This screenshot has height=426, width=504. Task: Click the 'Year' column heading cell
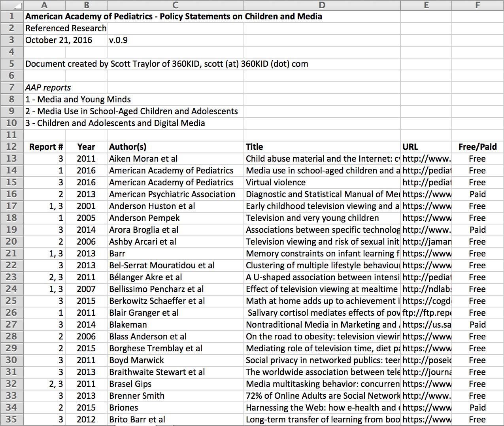(x=86, y=147)
